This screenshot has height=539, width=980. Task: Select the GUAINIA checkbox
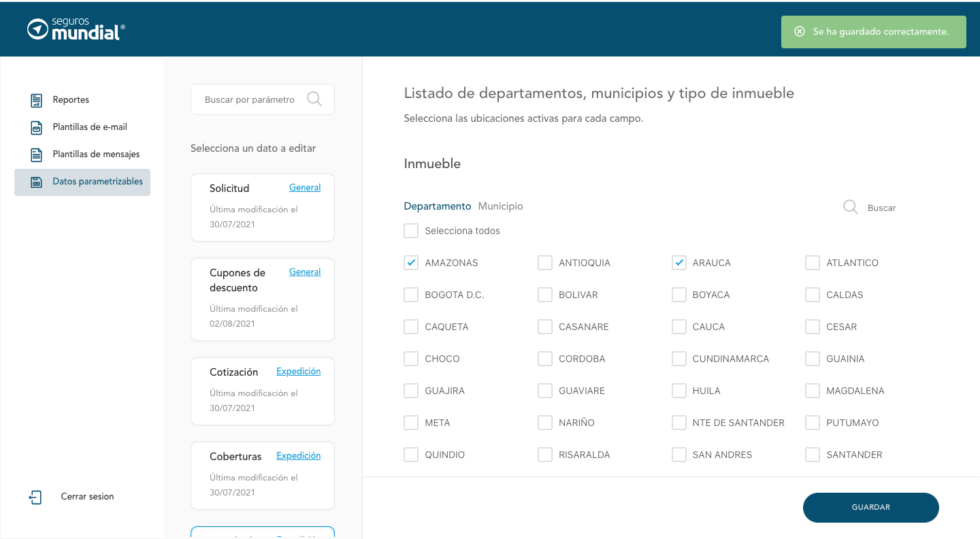coord(813,359)
